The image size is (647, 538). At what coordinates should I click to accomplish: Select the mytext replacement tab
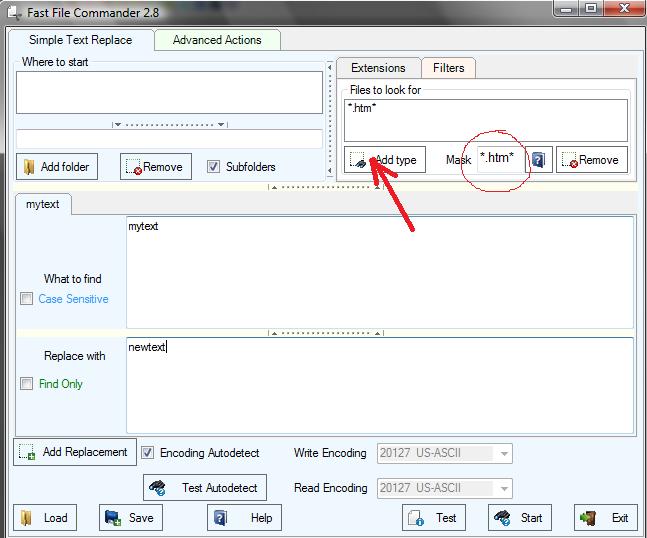coord(43,204)
